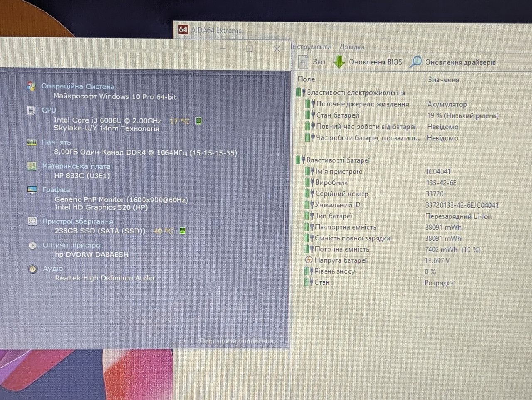
Task: Click the storage devices drive icon
Action: tap(32, 221)
